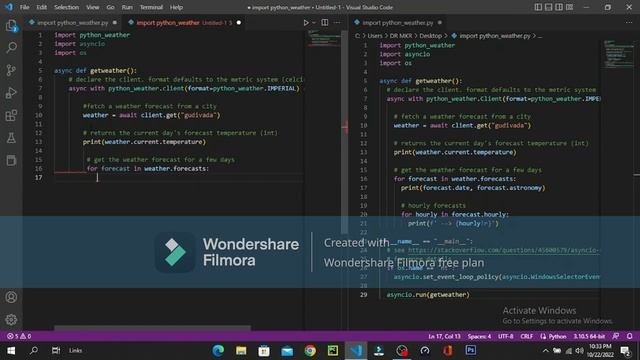Open the Windows Action Center notifications
This screenshot has height=360, width=640.
pyautogui.click(x=625, y=350)
